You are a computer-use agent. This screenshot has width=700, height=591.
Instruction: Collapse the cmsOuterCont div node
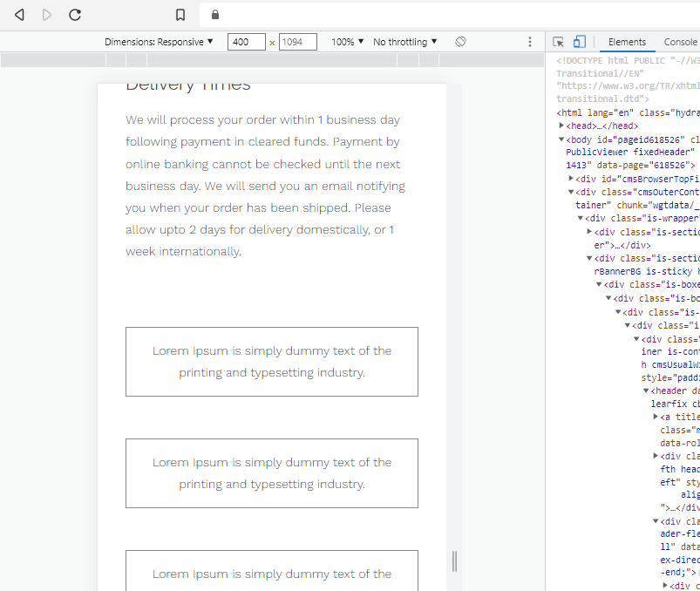[x=571, y=192]
